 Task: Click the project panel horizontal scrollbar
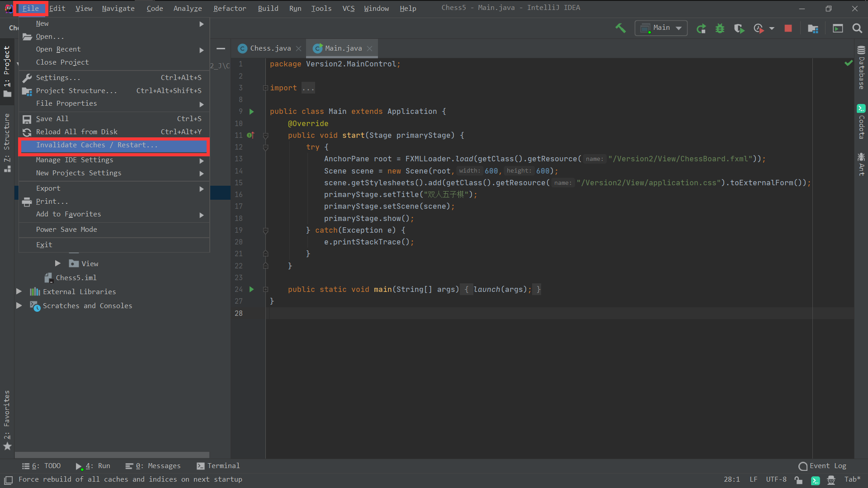coord(112,455)
